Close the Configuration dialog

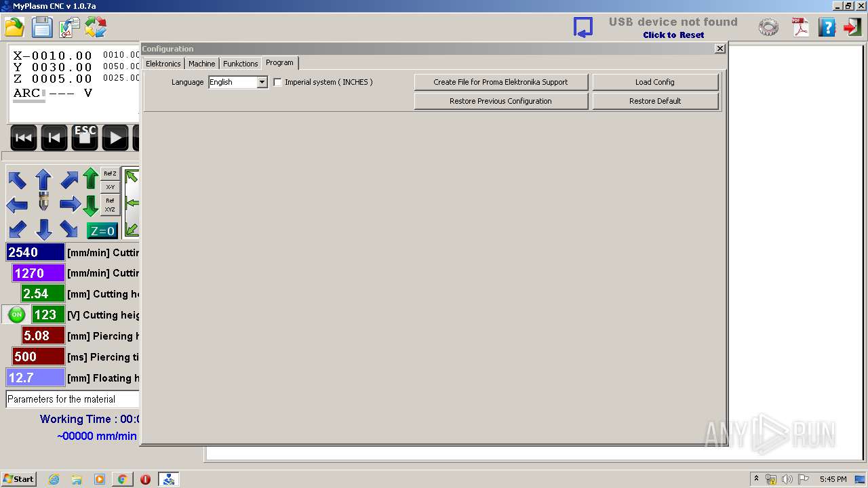[719, 49]
